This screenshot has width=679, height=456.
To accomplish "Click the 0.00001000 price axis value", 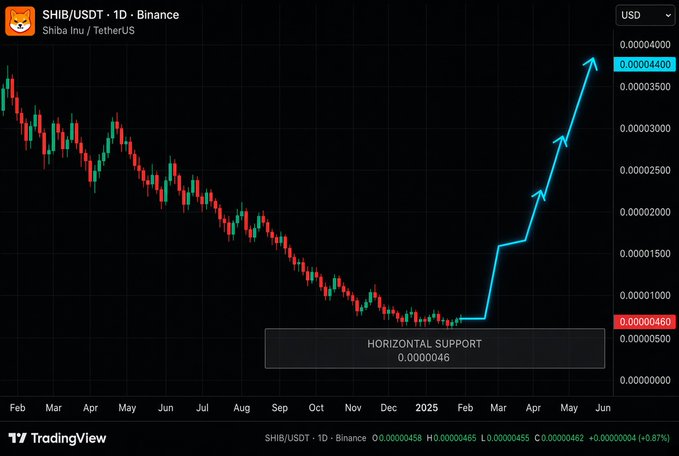I will point(645,295).
